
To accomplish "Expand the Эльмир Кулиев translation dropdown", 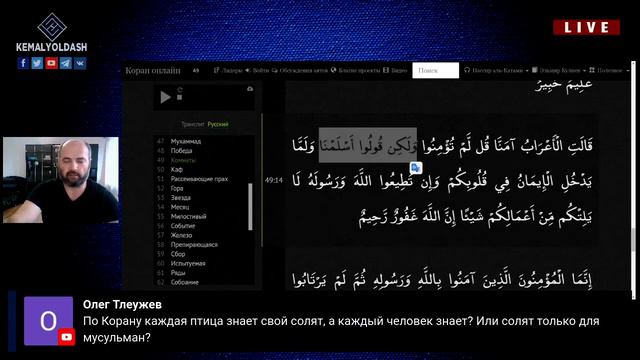I will 559,71.
